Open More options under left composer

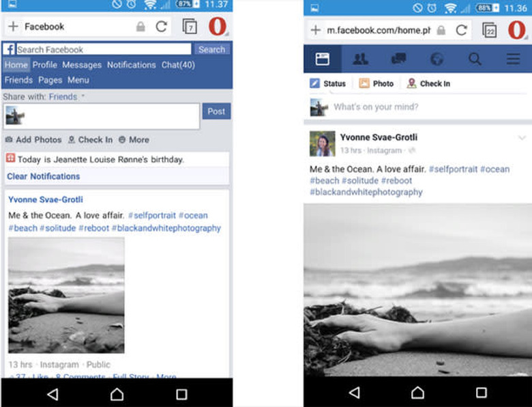(x=134, y=139)
